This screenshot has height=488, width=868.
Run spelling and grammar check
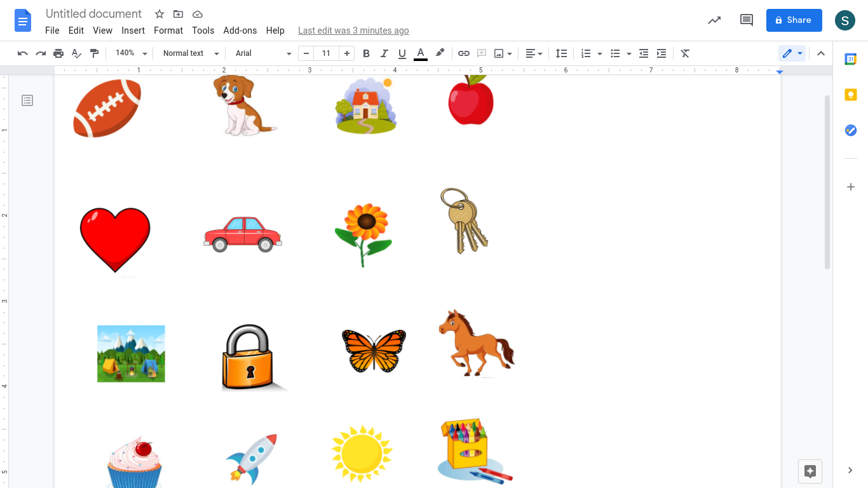76,53
